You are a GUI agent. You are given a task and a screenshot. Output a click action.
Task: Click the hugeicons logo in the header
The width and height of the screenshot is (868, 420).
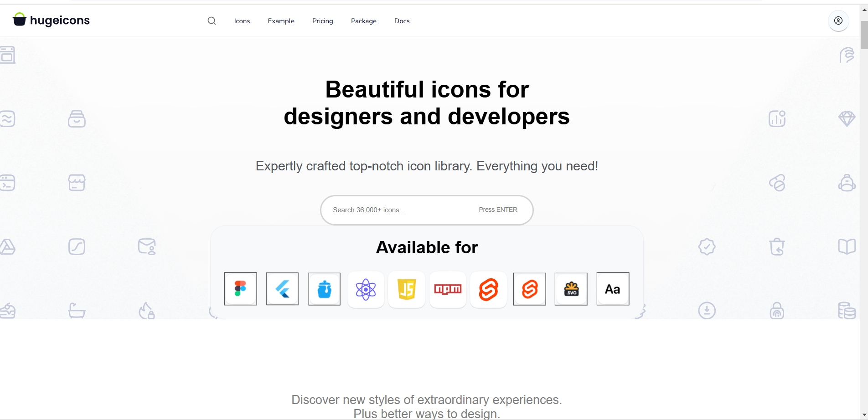[51, 20]
